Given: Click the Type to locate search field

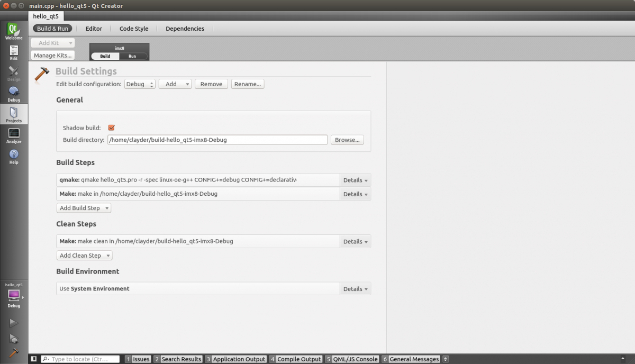Looking at the screenshot, I should click(x=79, y=359).
